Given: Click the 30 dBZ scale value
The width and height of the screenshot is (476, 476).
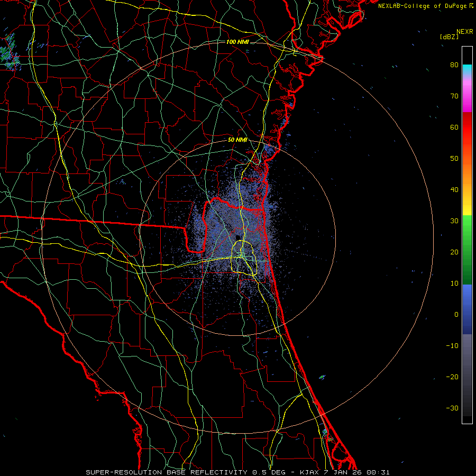Looking at the screenshot, I should [x=454, y=221].
